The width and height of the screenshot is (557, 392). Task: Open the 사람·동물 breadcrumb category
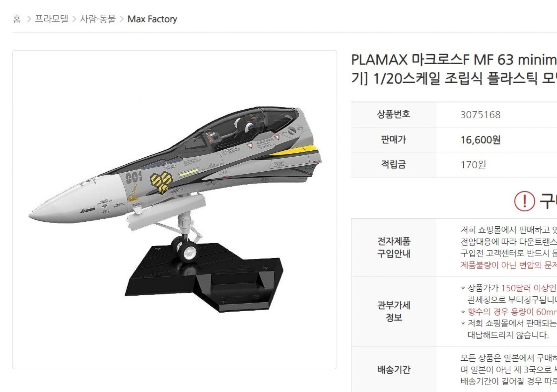tap(97, 19)
